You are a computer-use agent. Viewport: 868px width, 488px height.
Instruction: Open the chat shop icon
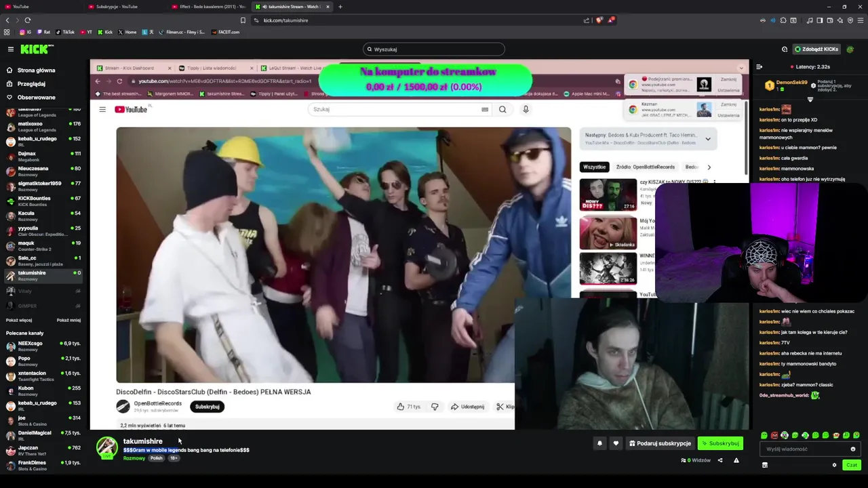coord(765,465)
